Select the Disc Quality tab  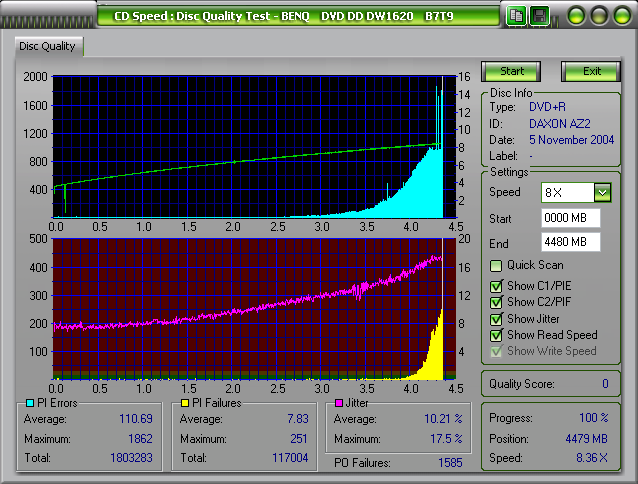coord(48,46)
